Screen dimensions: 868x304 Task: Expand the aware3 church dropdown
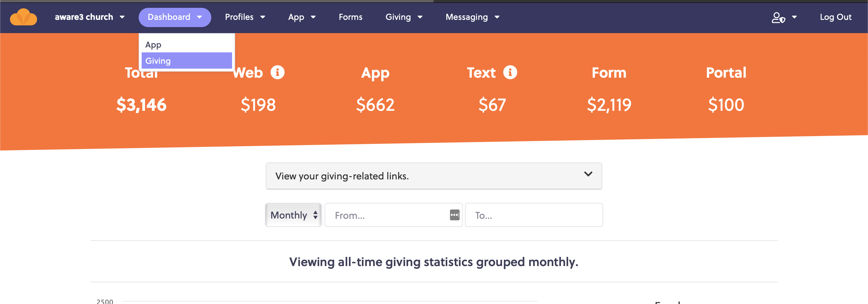tap(90, 17)
